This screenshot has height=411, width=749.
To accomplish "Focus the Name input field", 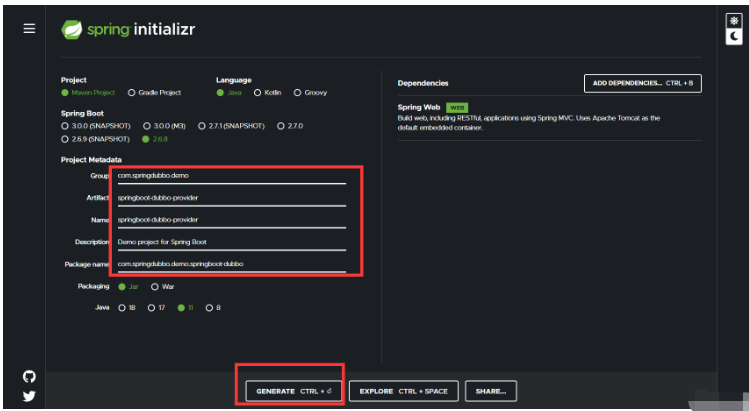I will pos(232,220).
